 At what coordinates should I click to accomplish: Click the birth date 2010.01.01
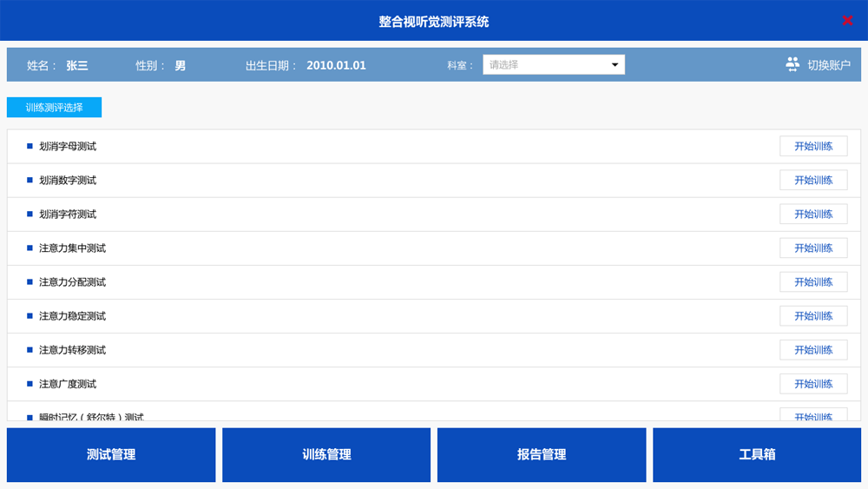point(336,65)
